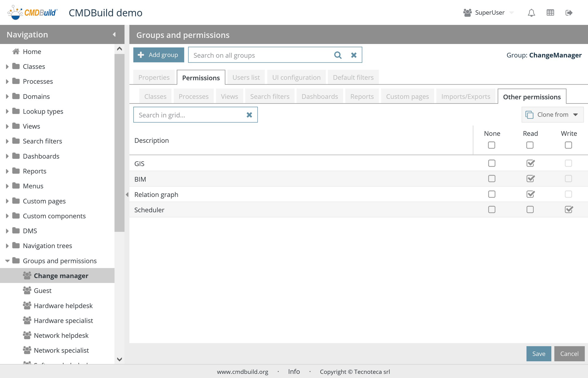Check Read permission for Scheduler

click(530, 210)
